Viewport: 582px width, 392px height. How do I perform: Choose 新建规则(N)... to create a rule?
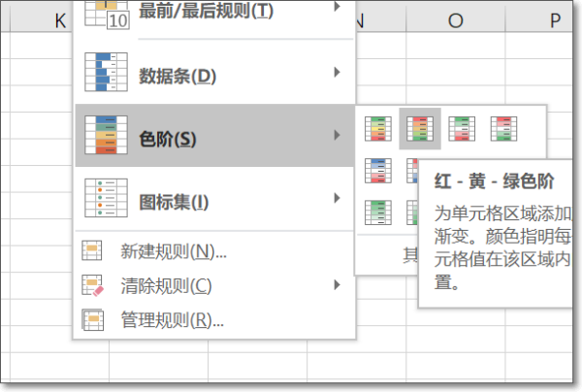(x=214, y=251)
